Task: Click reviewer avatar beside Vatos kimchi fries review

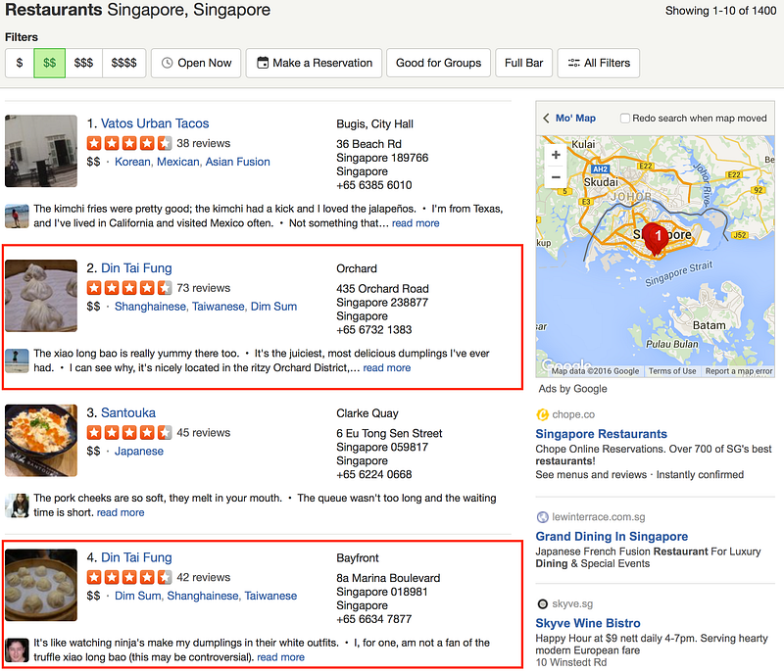Action: click(x=17, y=216)
